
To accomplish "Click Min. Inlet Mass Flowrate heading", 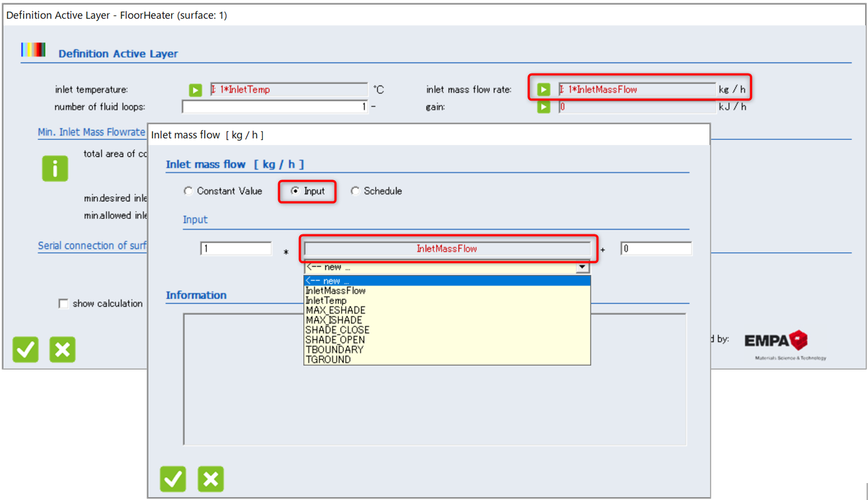I will coord(91,132).
